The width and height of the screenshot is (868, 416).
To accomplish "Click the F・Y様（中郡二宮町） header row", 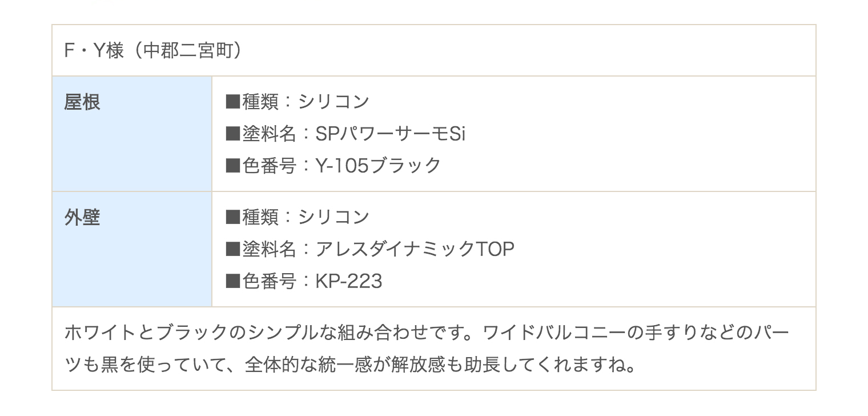I will pyautogui.click(x=434, y=51).
